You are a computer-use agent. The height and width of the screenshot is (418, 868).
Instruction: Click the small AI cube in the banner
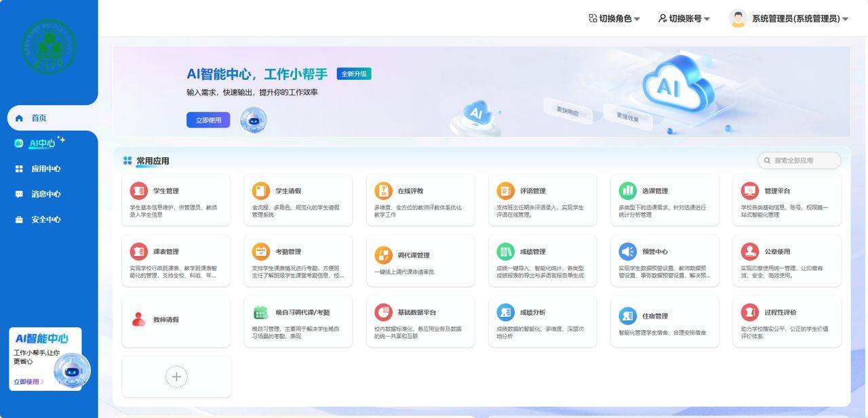click(x=476, y=112)
